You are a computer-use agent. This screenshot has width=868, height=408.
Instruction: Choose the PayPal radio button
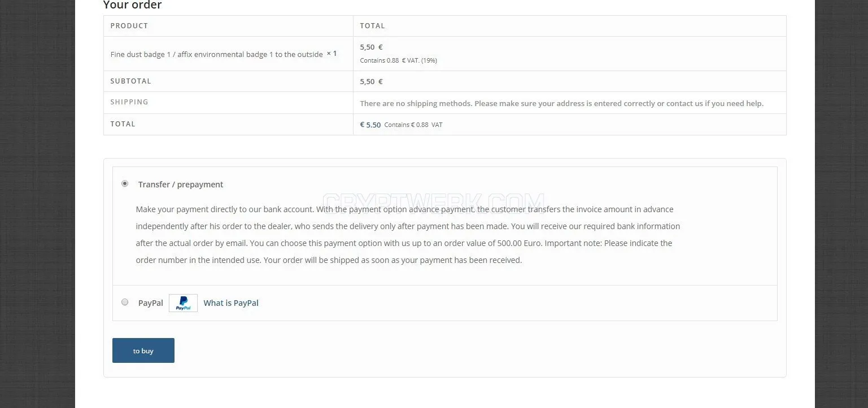pos(125,302)
